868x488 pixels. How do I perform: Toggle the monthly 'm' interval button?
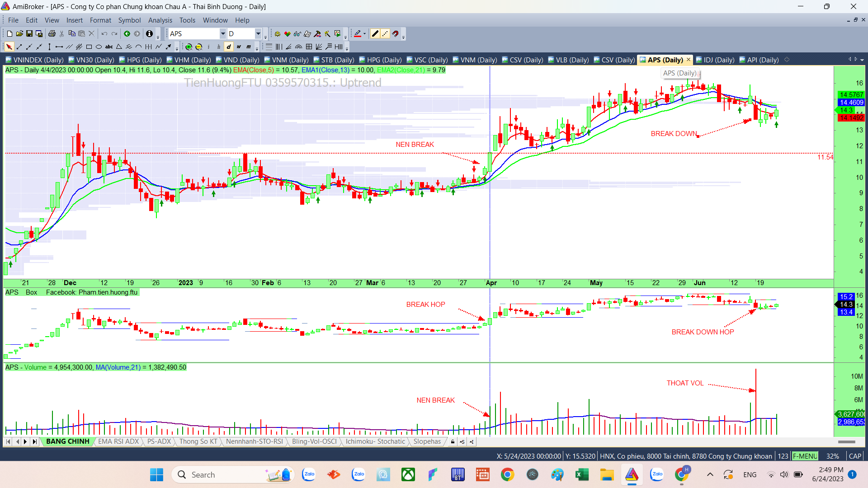pyautogui.click(x=249, y=47)
